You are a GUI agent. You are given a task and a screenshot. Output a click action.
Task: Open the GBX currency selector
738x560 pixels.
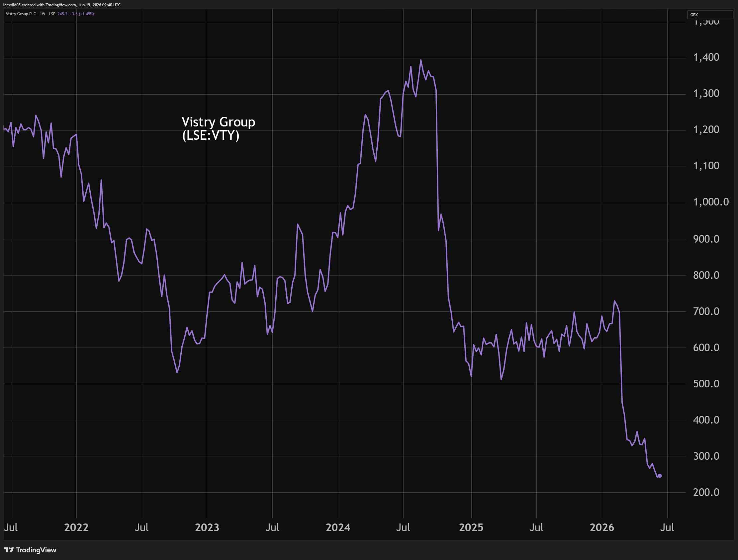click(710, 15)
